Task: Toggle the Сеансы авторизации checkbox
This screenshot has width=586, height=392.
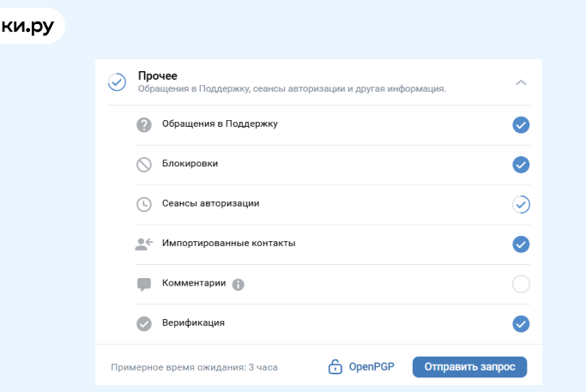Action: click(x=521, y=204)
